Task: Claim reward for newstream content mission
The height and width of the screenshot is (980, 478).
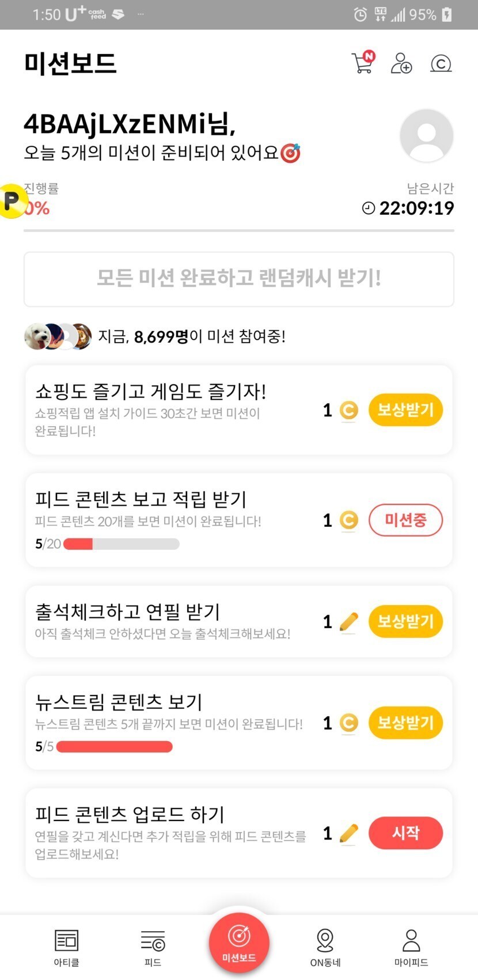Action: pos(405,723)
